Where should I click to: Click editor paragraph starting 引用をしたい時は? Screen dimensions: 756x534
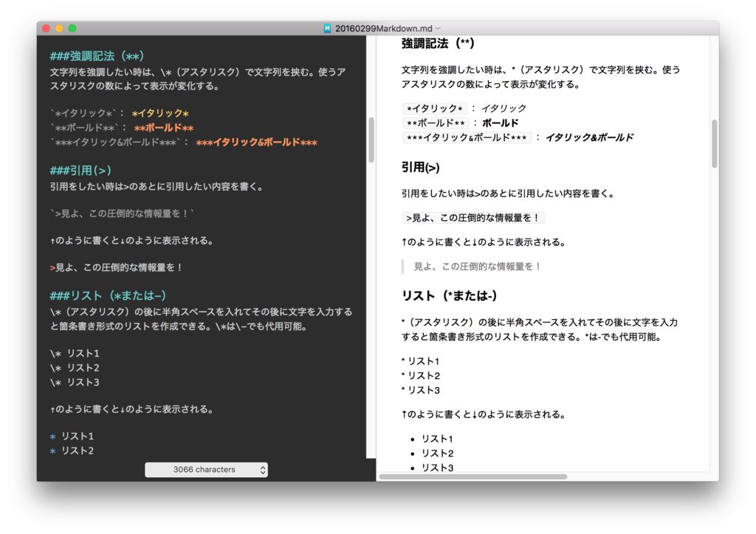157,187
